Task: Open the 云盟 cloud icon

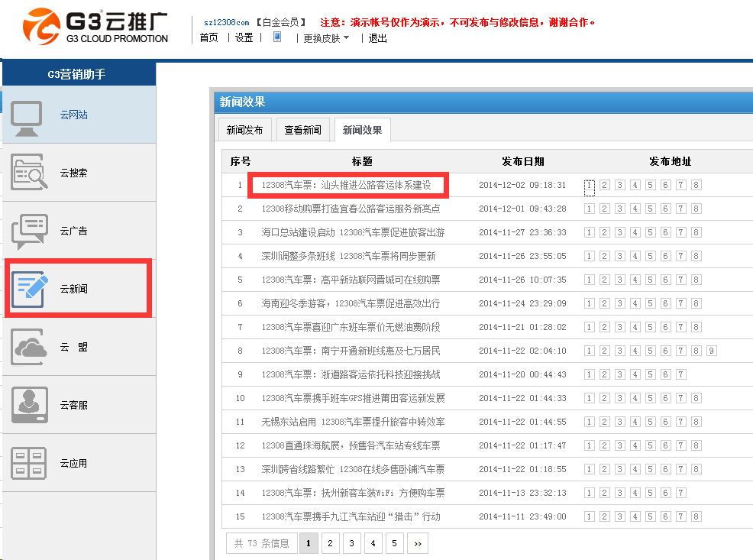Action: [29, 347]
